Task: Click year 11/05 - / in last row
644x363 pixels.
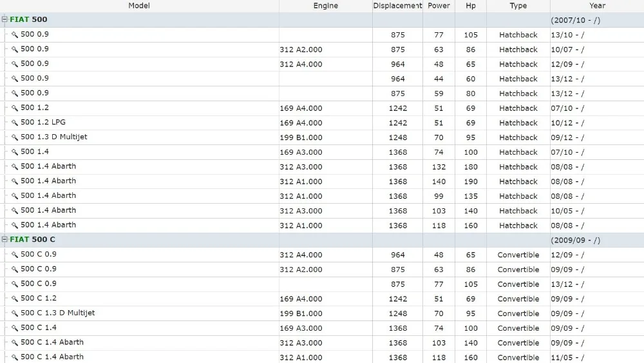Action: [x=567, y=357]
